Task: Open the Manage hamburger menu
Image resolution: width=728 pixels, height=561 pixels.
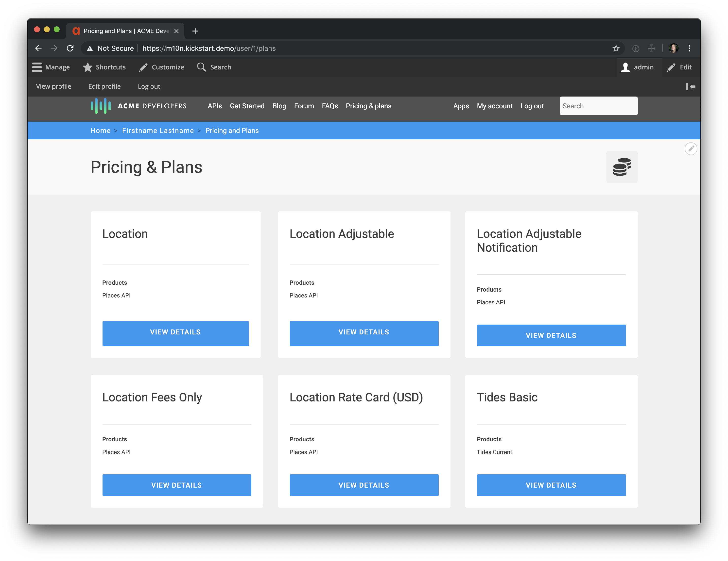Action: 51,67
